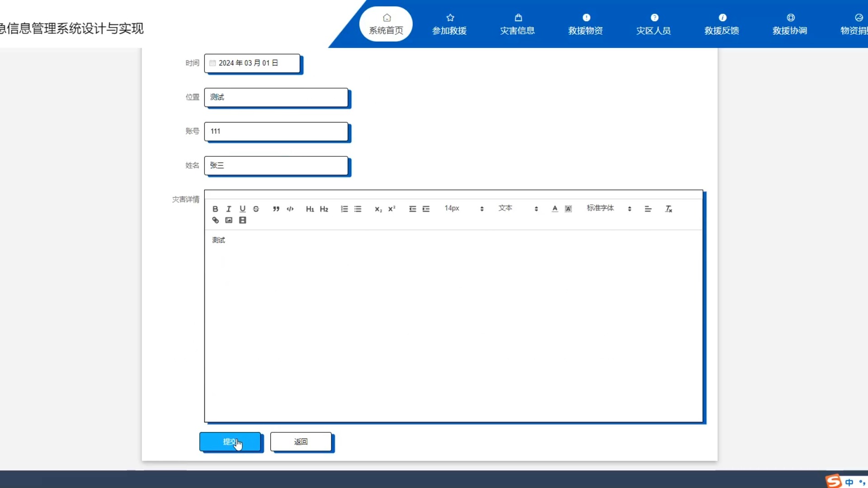The height and width of the screenshot is (488, 868).
Task: Apply Heading 1 style
Action: 310,209
